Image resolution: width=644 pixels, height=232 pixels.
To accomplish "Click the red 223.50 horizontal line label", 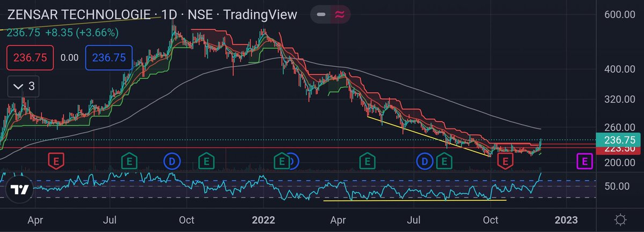I will point(619,149).
